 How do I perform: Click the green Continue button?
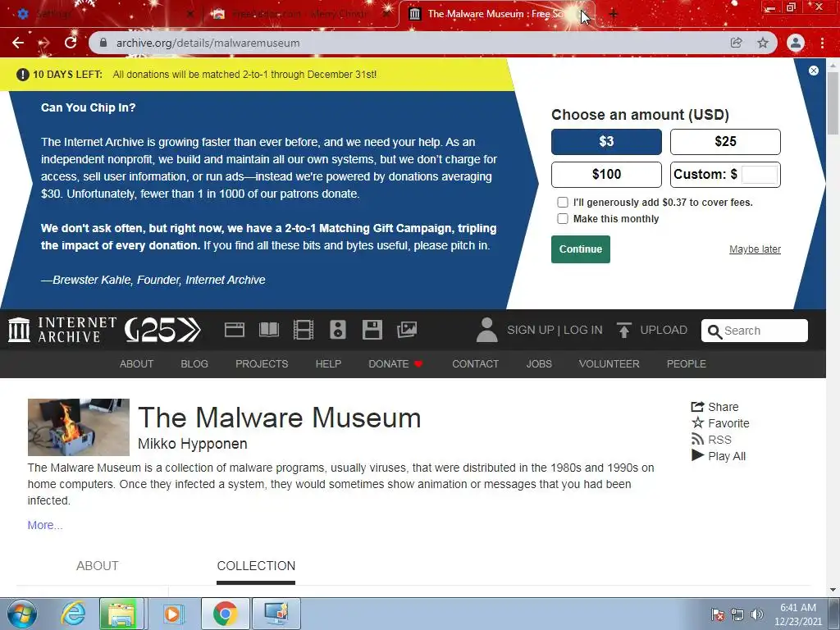pos(581,249)
